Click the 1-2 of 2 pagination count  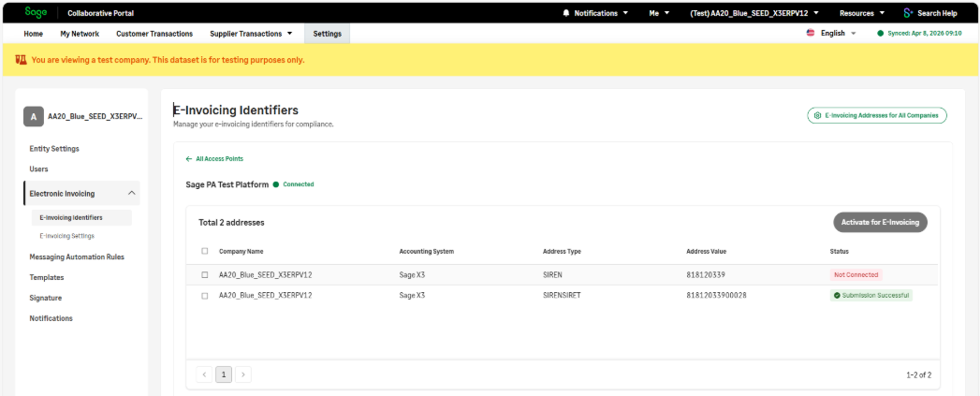point(919,375)
